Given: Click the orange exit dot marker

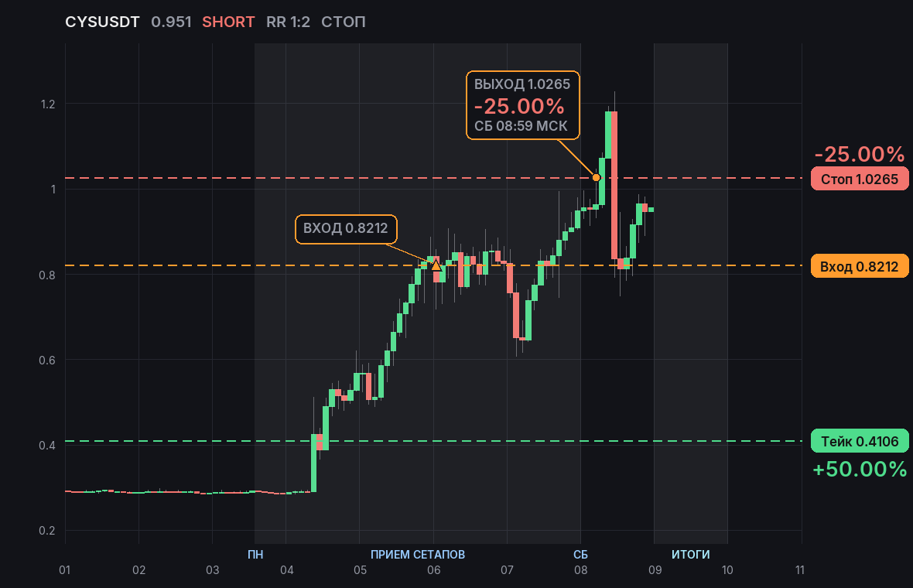Looking at the screenshot, I should 597,178.
